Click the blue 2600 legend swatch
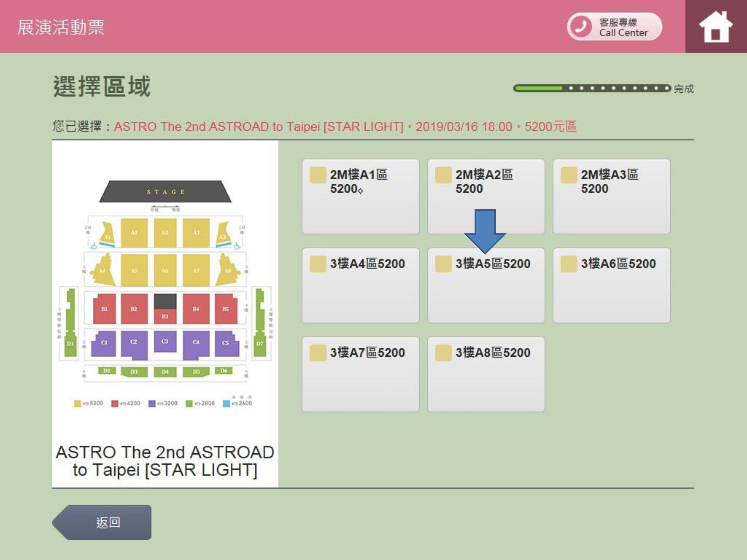The image size is (747, 560). (226, 403)
